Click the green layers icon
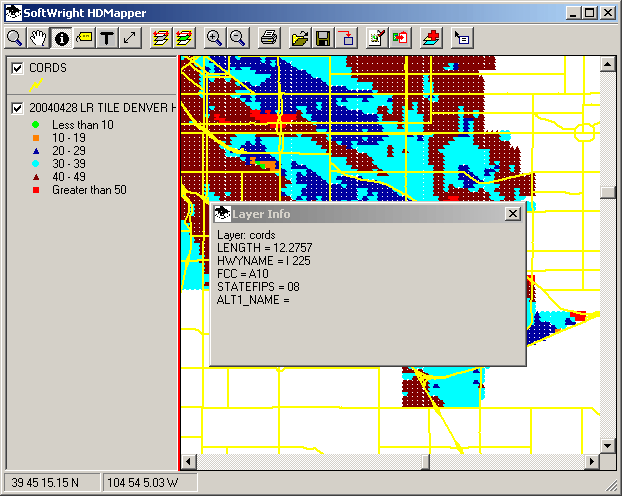Screen dimensions: 622x496 pyautogui.click(x=184, y=38)
